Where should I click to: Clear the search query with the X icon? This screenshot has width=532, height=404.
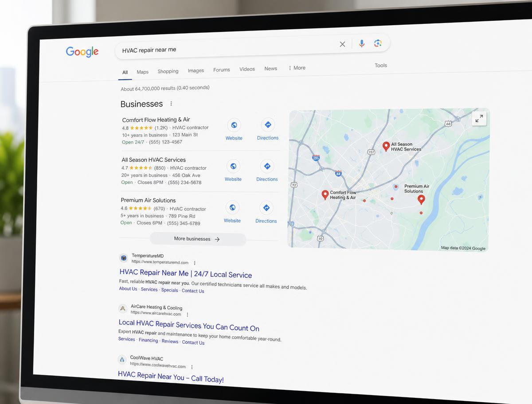[x=342, y=44]
